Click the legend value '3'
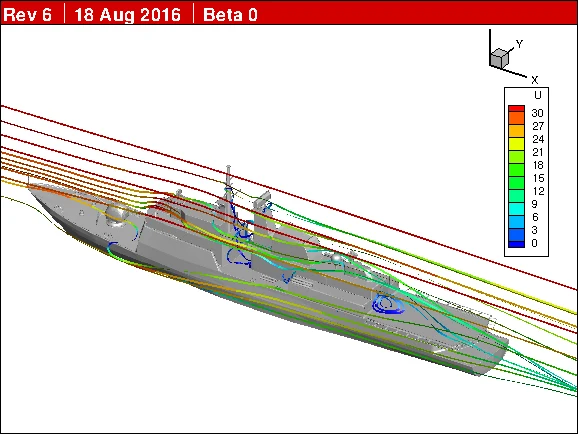The image size is (578, 434). click(535, 230)
